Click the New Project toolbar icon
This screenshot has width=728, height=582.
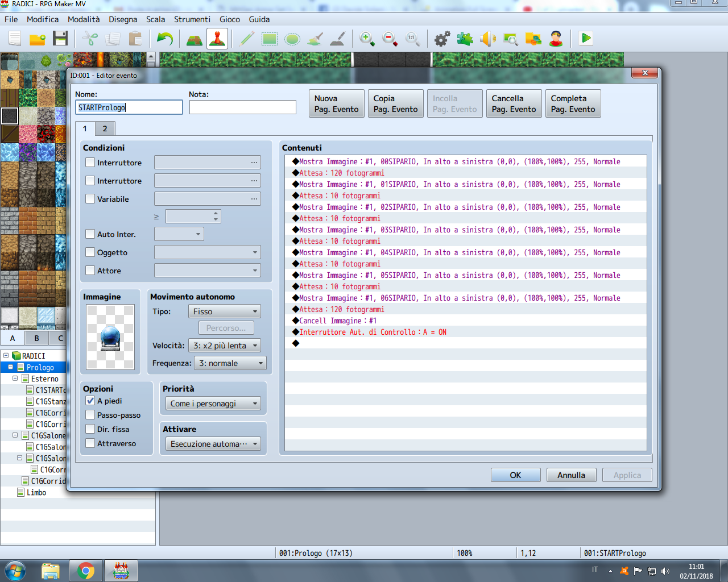(x=15, y=39)
